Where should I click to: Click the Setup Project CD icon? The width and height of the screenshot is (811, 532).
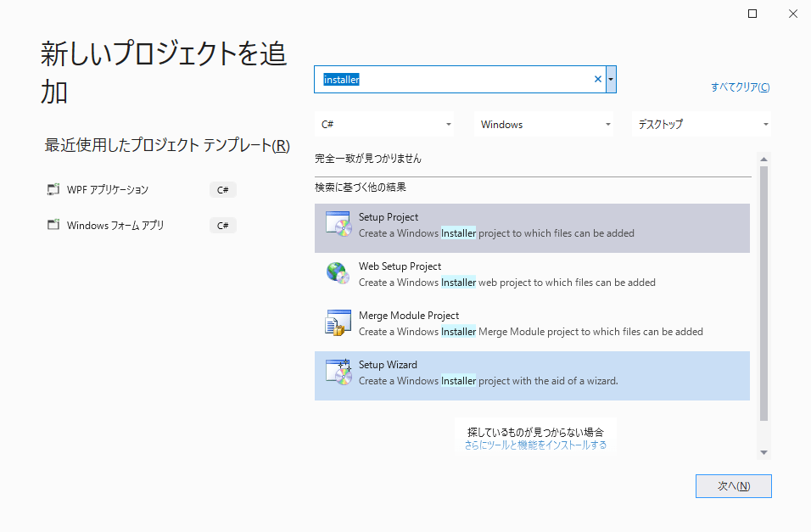(338, 224)
